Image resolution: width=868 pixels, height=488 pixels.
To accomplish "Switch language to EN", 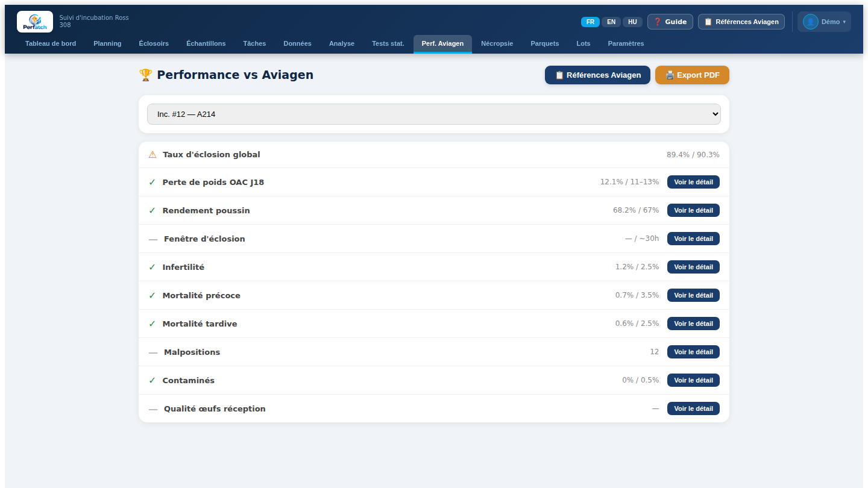I will 611,22.
